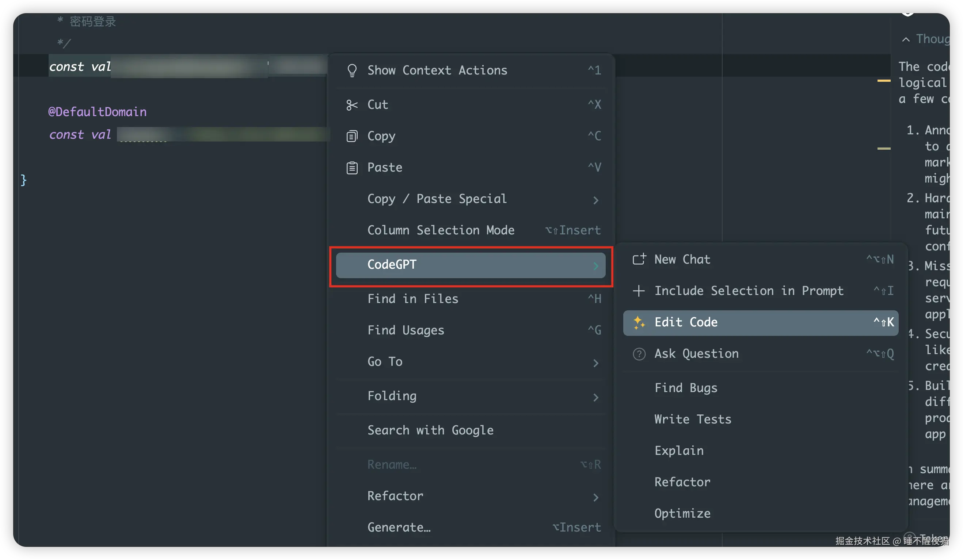Toggle Column Selection Mode

441,230
